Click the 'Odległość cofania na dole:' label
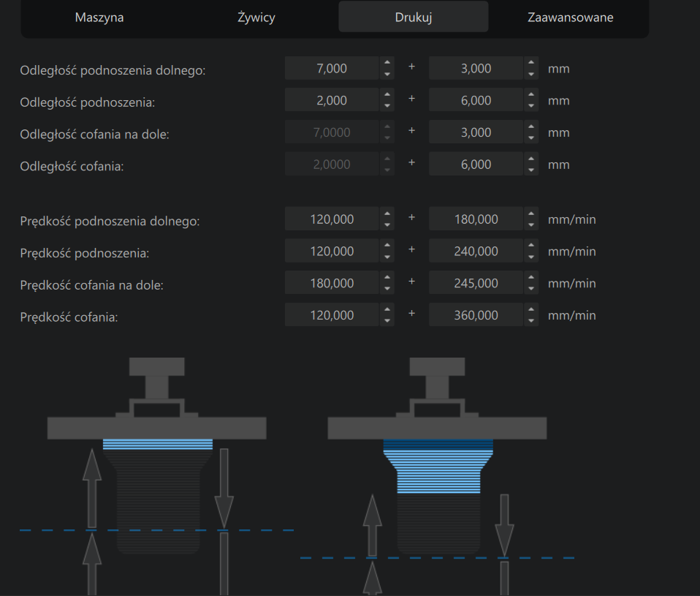 [95, 135]
